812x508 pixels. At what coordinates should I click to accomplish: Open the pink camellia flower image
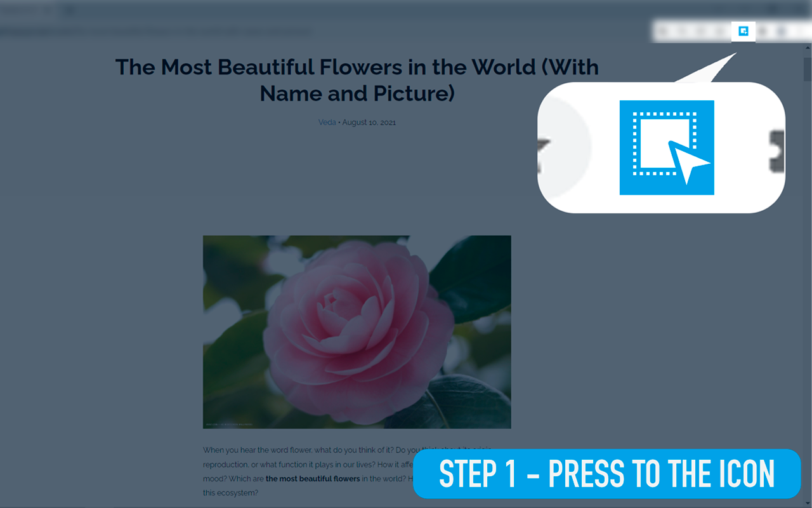click(x=357, y=332)
